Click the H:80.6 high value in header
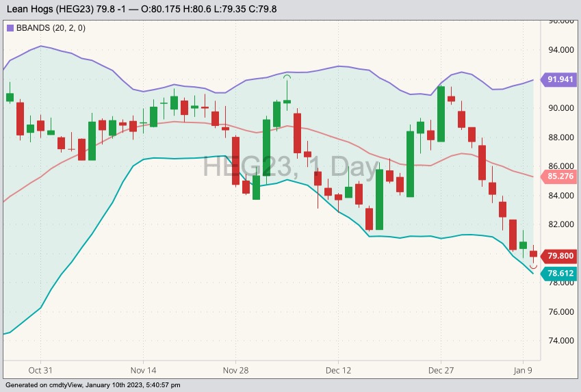 (196, 9)
